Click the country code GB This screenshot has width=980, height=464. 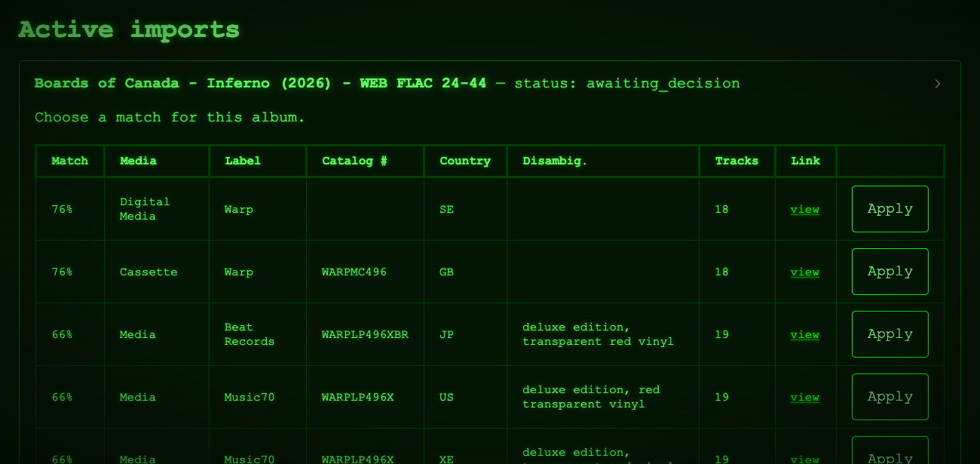click(446, 272)
